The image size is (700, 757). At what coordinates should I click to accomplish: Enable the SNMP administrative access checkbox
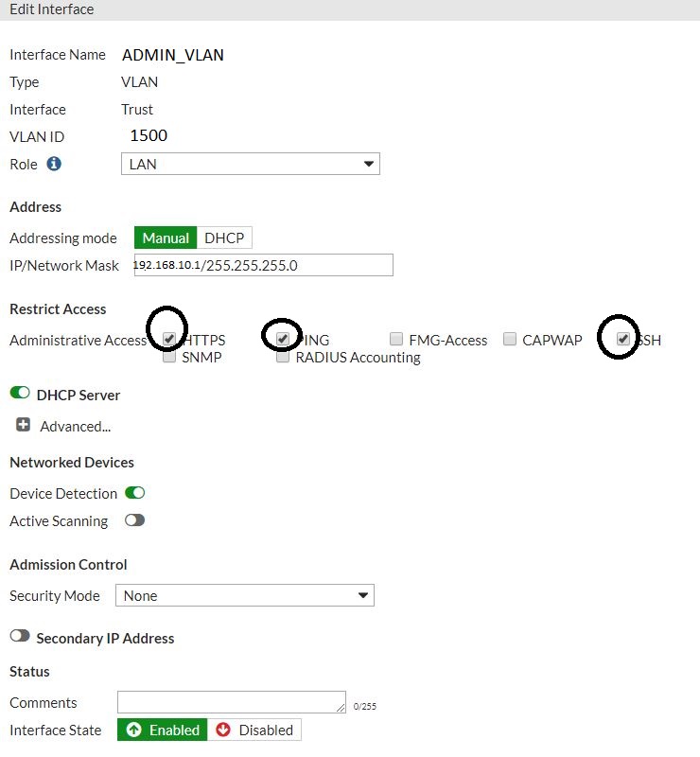(x=168, y=357)
